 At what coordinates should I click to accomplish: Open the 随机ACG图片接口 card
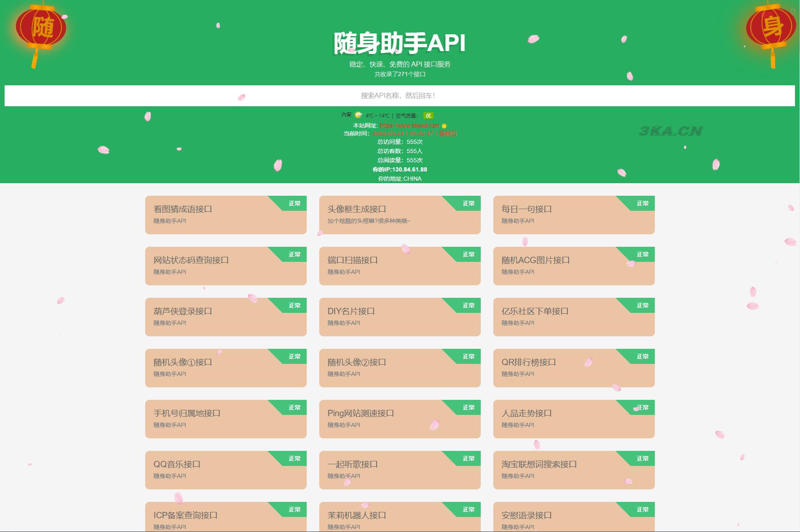(x=574, y=266)
